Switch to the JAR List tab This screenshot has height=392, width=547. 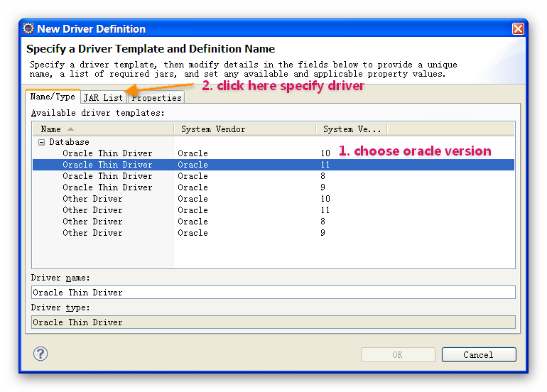(103, 98)
